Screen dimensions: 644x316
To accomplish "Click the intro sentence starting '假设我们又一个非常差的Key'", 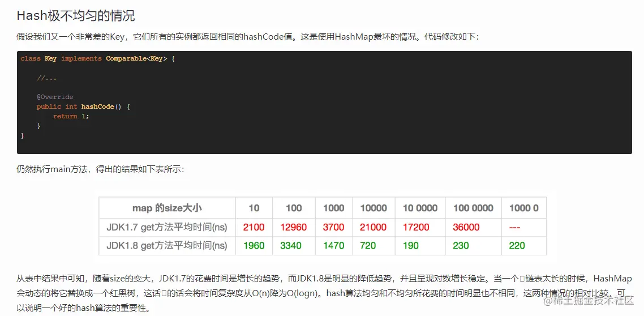I will (248, 37).
